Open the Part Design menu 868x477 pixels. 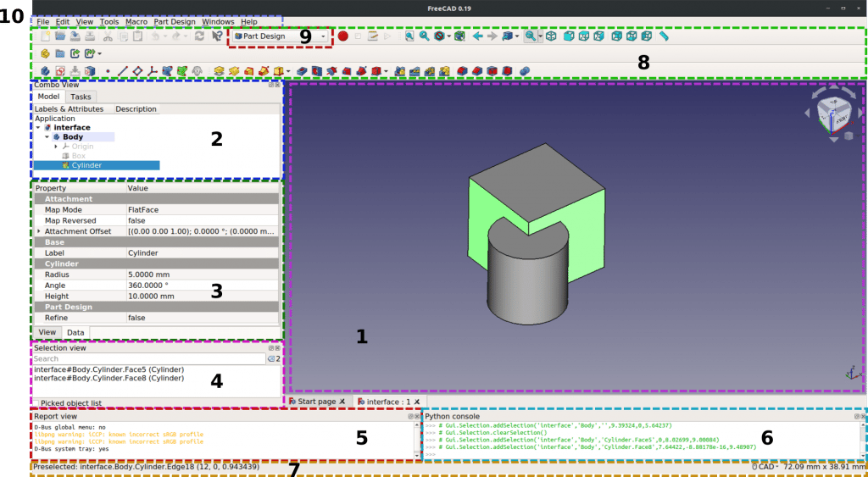(x=175, y=21)
